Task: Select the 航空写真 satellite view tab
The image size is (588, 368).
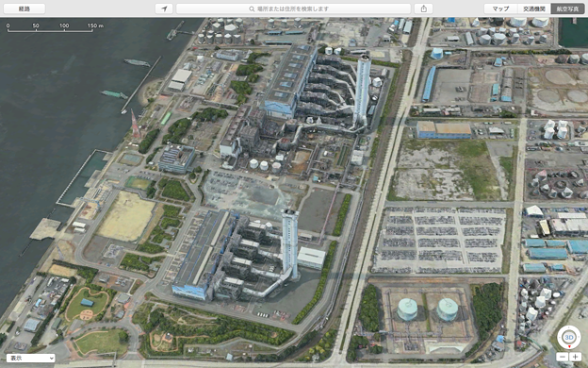Action: point(567,8)
